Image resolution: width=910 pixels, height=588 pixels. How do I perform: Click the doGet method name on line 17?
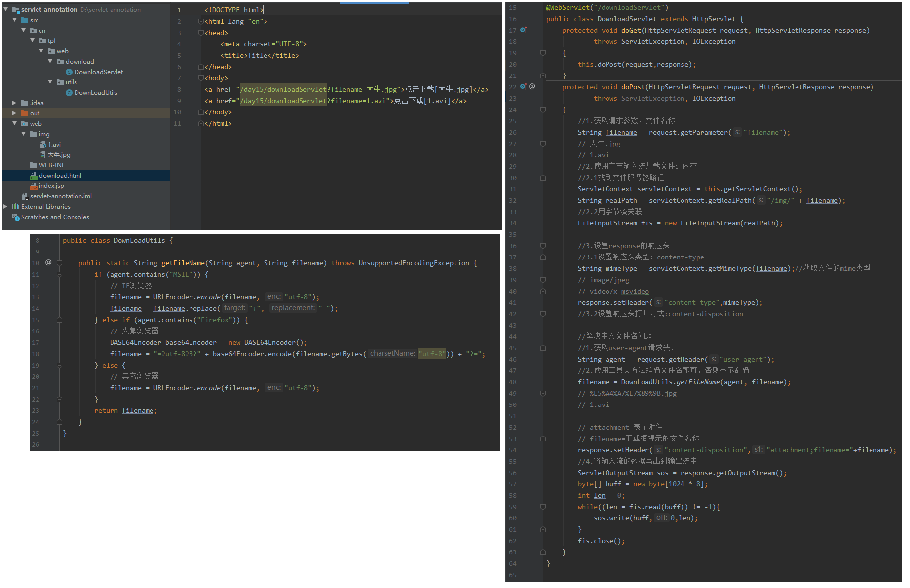[x=631, y=30]
